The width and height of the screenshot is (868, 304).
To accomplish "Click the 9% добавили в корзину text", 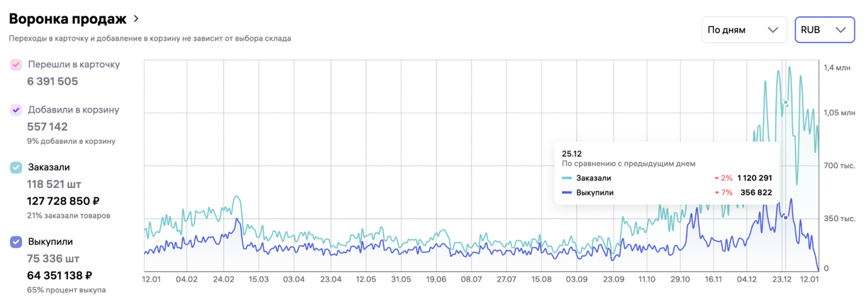I will [71, 141].
